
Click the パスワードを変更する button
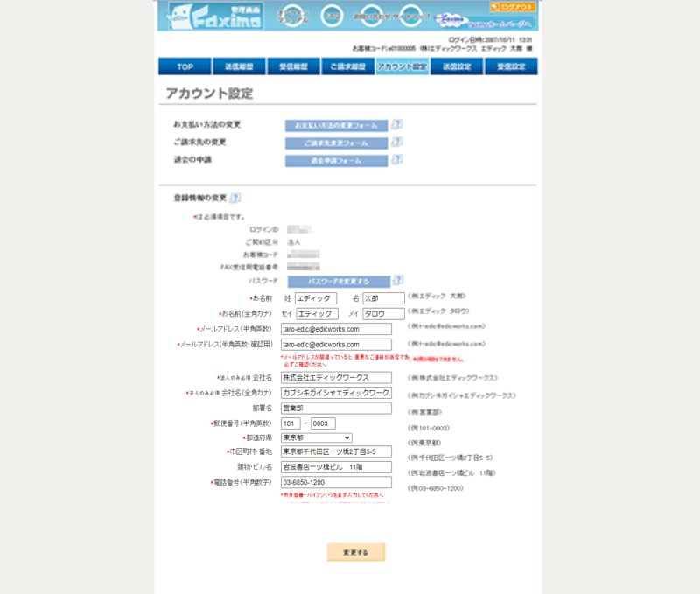click(x=339, y=282)
